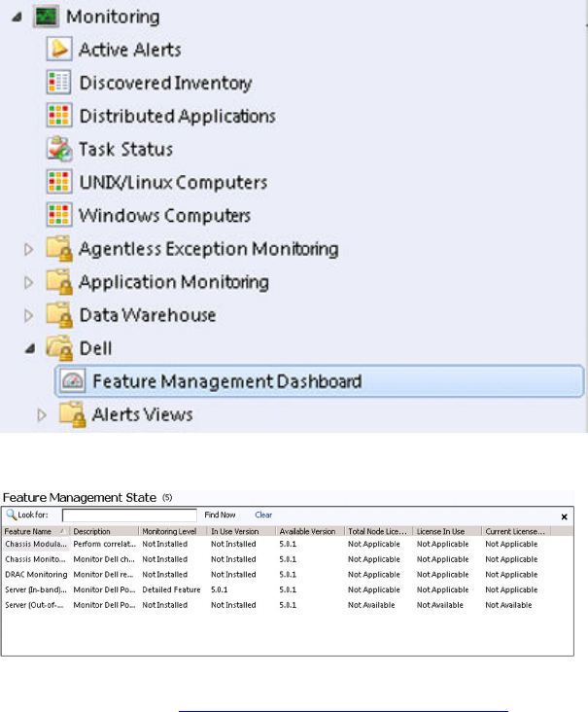Open Task Status view
588x712 pixels.
click(126, 149)
